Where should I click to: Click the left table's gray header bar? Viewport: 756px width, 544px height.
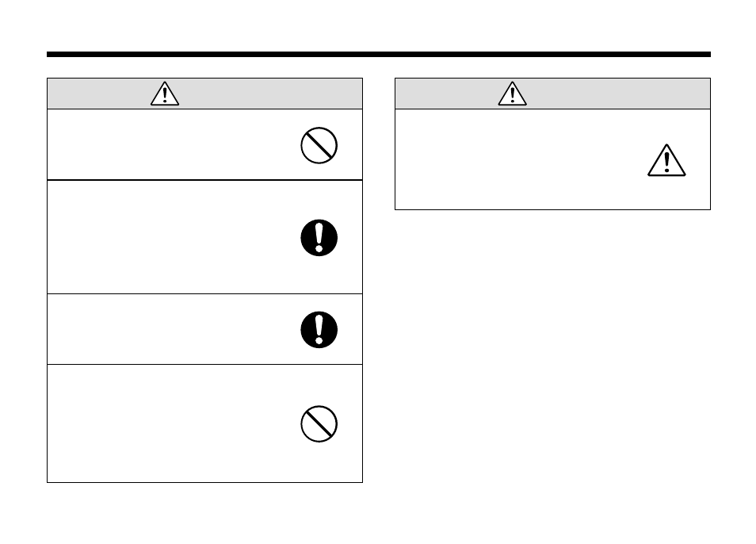205,94
